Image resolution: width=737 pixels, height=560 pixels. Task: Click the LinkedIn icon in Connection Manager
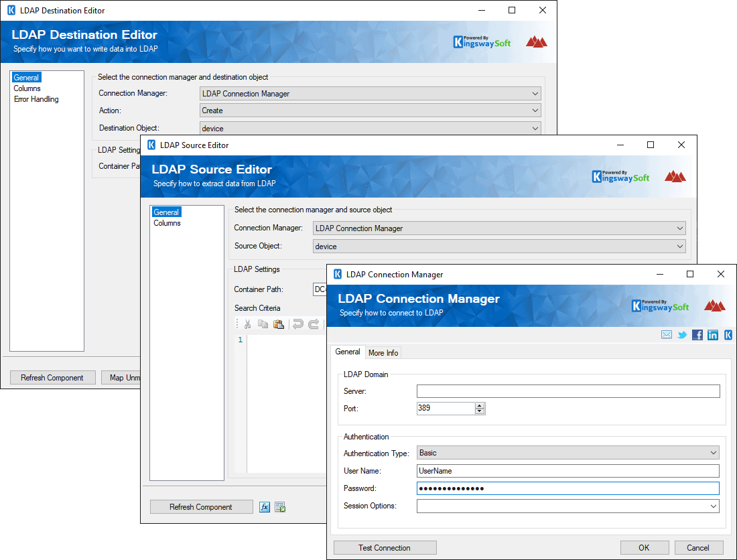712,334
